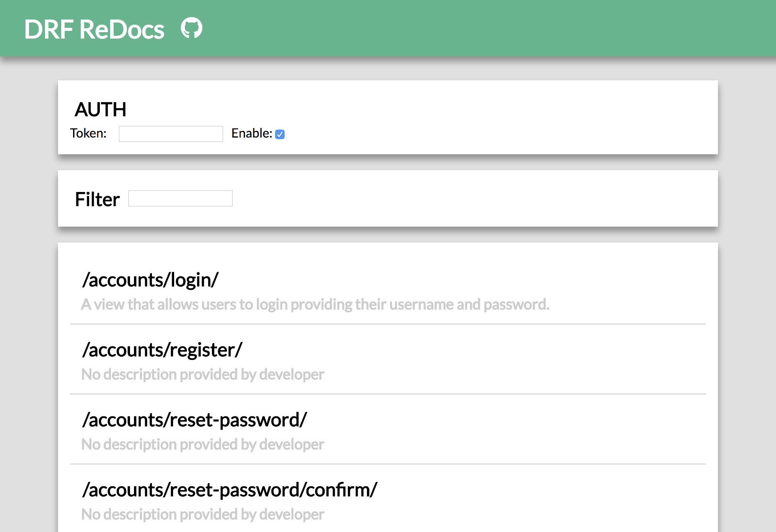The width and height of the screenshot is (776, 532).
Task: Click description under /accounts/register/
Action: point(203,375)
